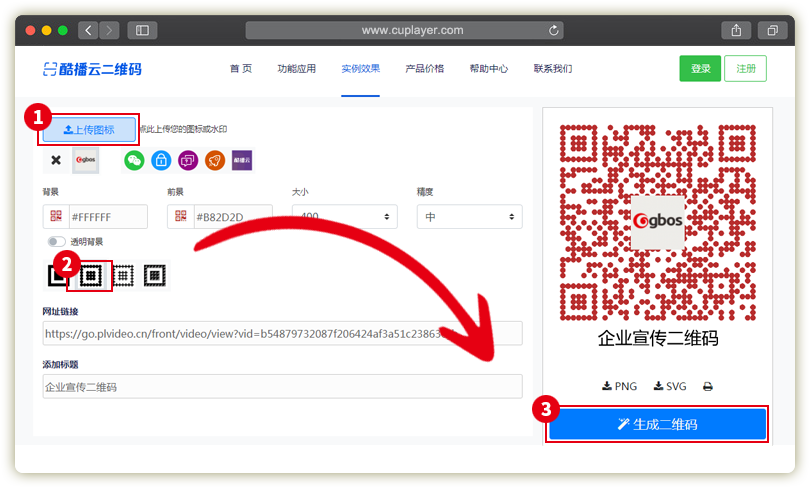Toggle the 透明背景 switch

tap(55, 241)
